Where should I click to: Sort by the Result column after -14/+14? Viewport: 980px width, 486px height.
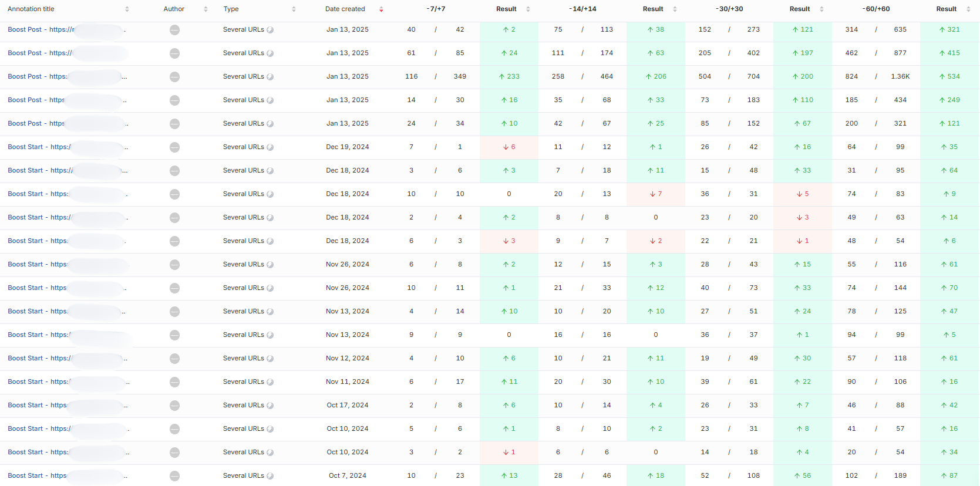[x=675, y=9]
